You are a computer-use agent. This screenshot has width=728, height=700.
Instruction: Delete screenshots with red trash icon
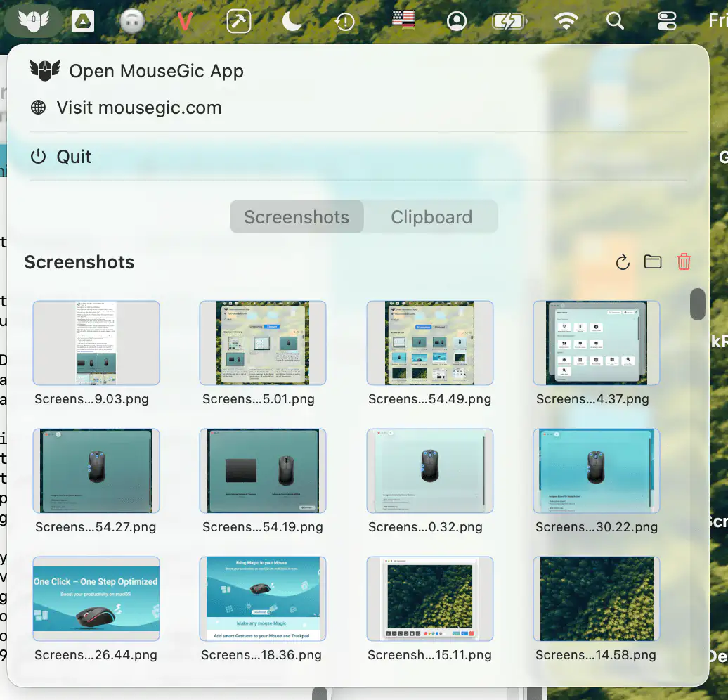coord(684,262)
